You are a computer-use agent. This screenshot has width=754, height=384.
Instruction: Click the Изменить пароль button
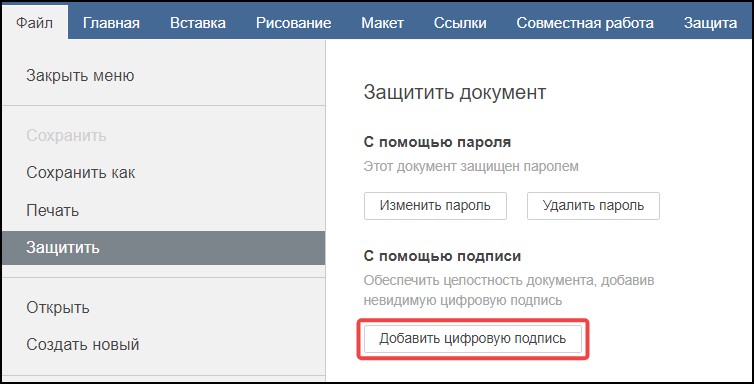(435, 206)
